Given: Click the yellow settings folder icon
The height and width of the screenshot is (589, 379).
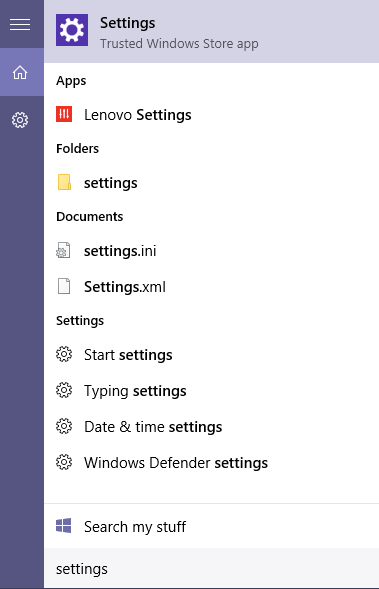Looking at the screenshot, I should [x=64, y=182].
